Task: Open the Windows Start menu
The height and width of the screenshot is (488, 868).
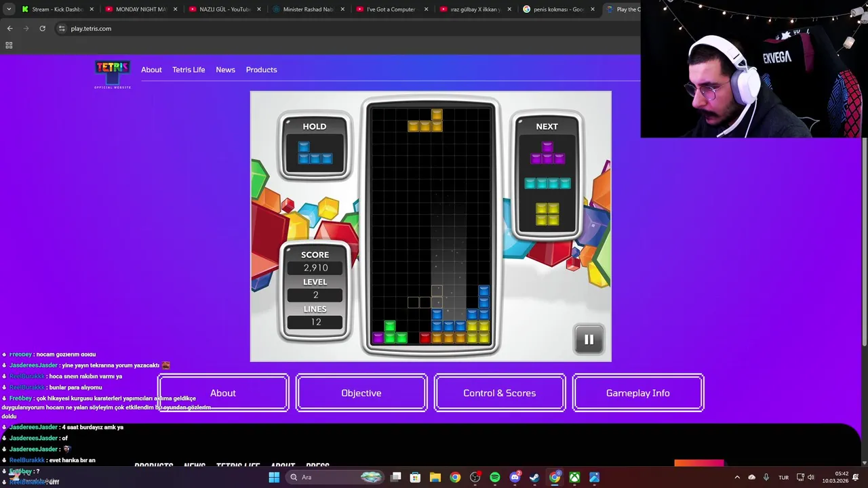Action: 274,477
